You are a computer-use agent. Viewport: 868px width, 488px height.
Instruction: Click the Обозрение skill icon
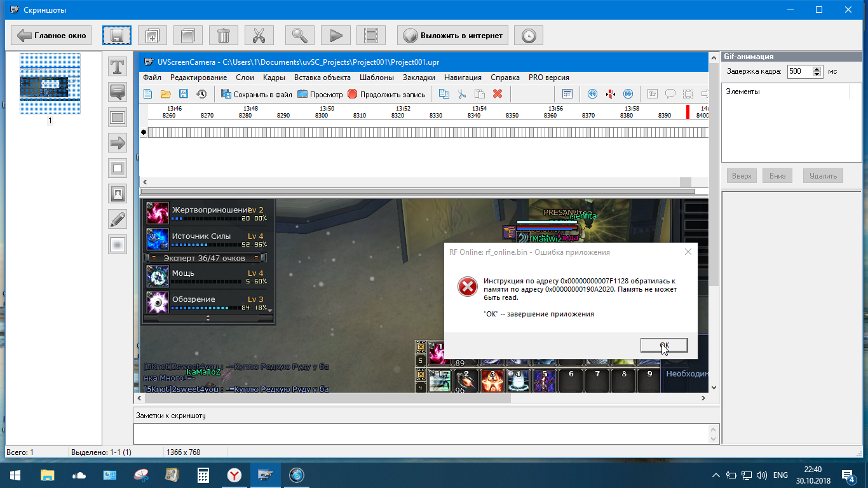157,302
